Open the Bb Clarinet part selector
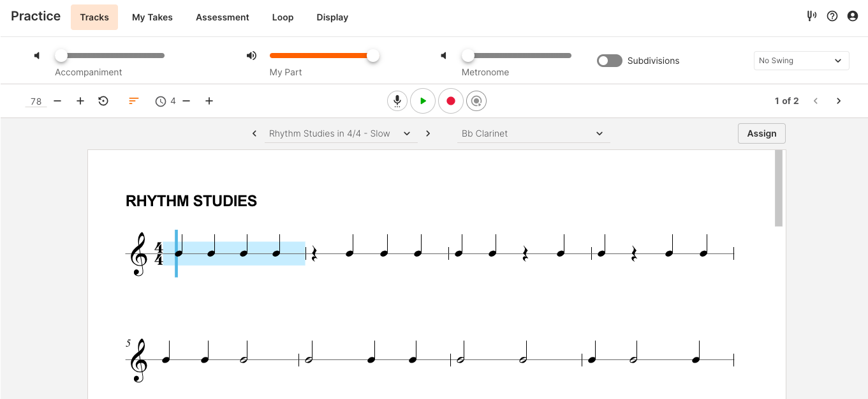 tap(533, 133)
